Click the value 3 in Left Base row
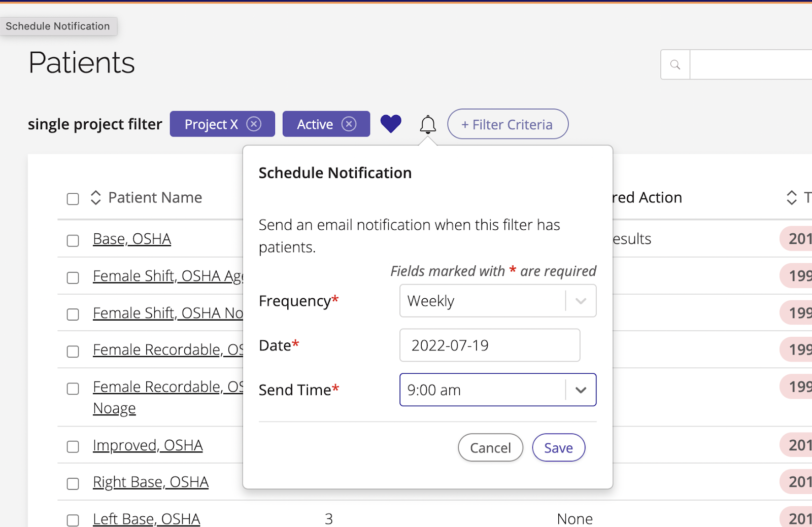 point(329,518)
